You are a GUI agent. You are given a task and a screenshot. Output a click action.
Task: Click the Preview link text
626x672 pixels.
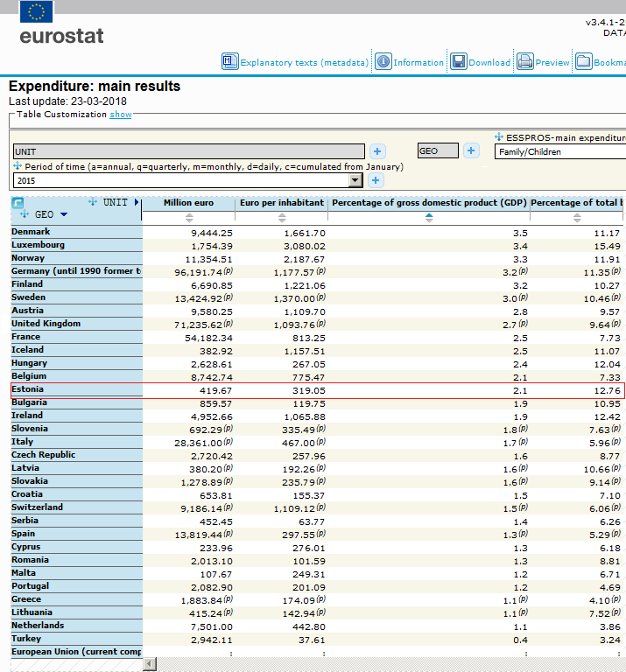(552, 63)
